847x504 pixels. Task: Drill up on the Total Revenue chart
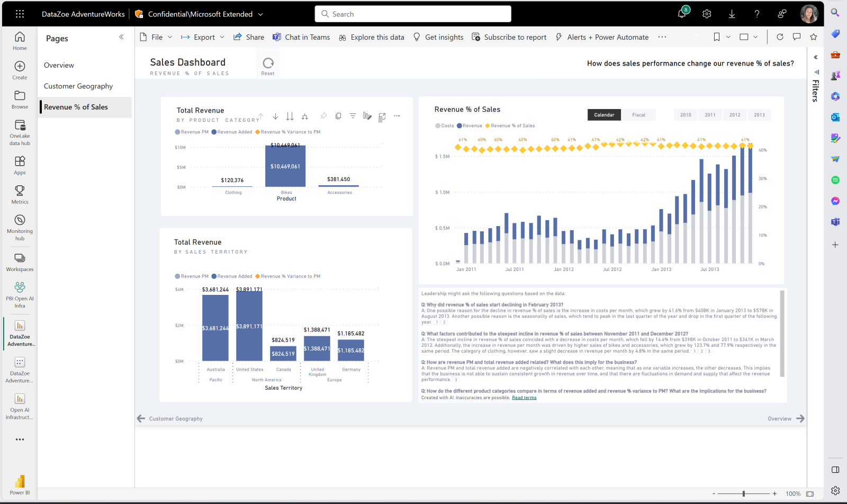point(260,116)
